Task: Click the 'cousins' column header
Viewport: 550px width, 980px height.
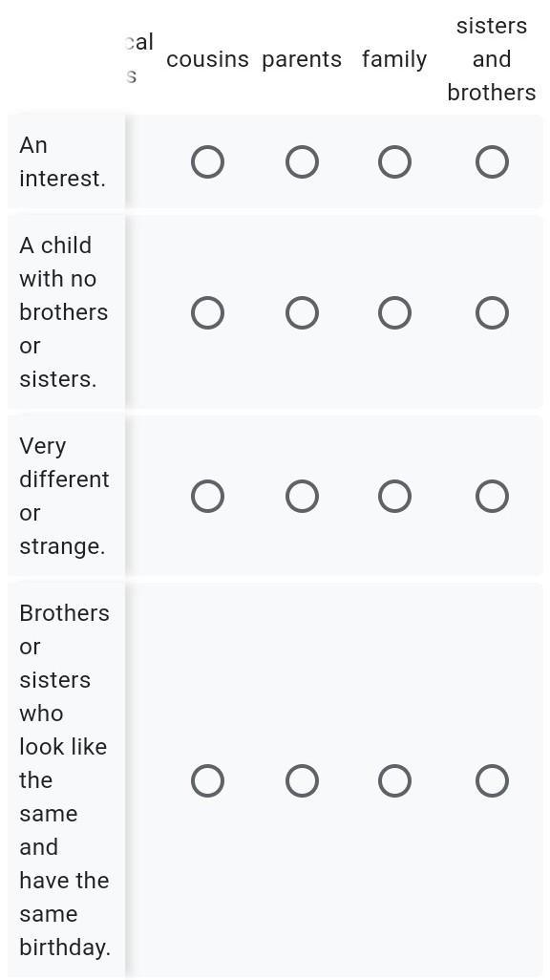Action: tap(207, 59)
